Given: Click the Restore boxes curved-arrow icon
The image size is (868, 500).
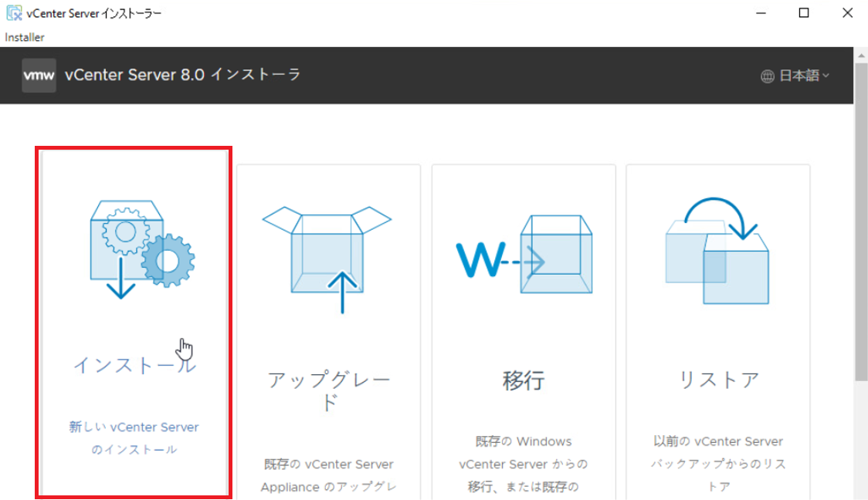Looking at the screenshot, I should point(717,251).
